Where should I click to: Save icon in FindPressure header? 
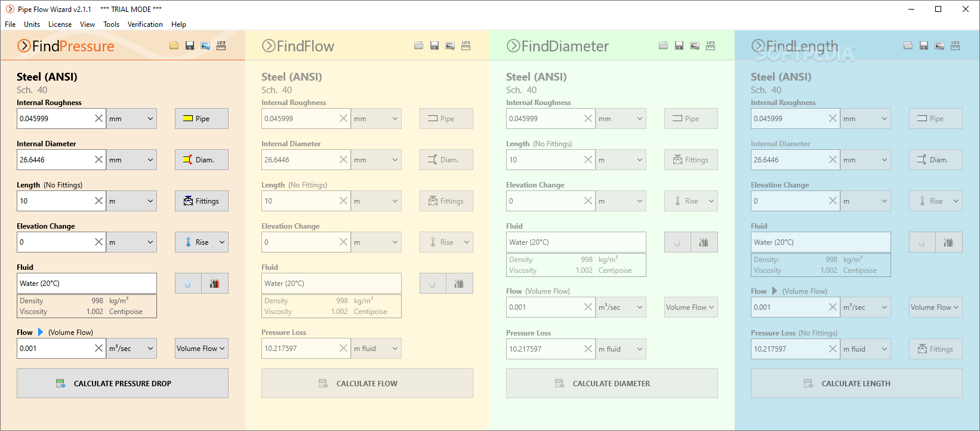(190, 45)
